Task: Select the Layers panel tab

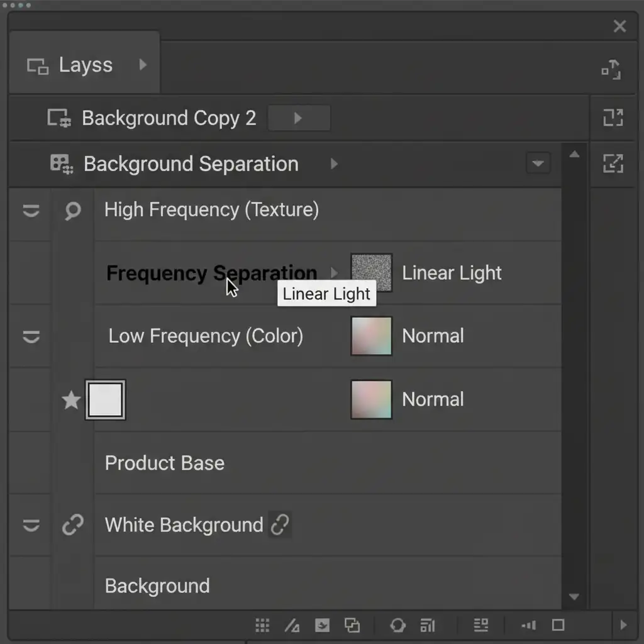Action: (85, 65)
